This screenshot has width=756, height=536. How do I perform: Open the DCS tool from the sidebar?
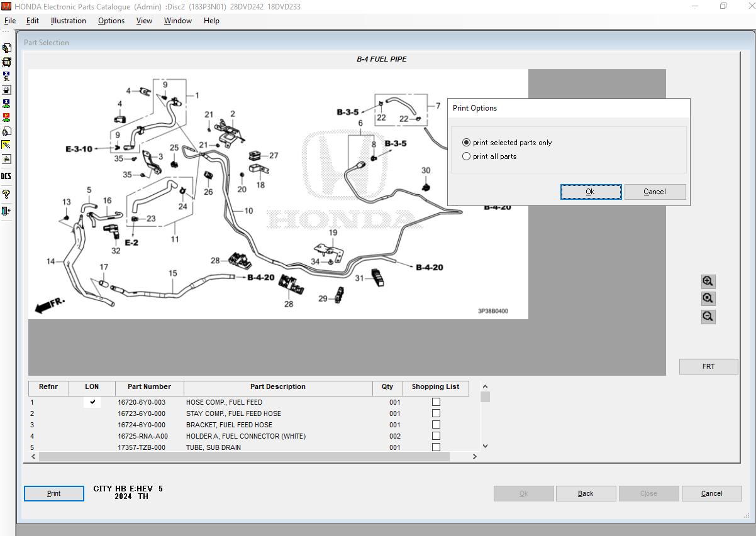[x=6, y=177]
